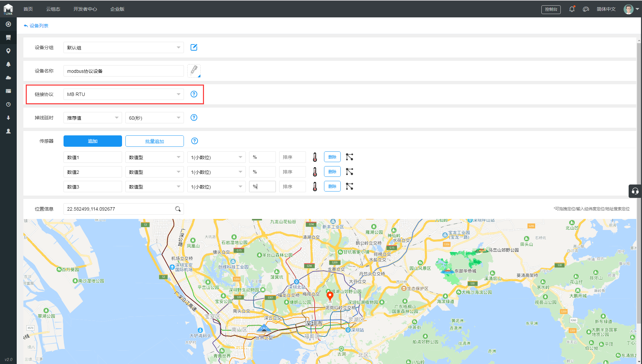The width and height of the screenshot is (642, 364).
Task: Expand the 设备分组 默认组 dropdown
Action: (123, 47)
